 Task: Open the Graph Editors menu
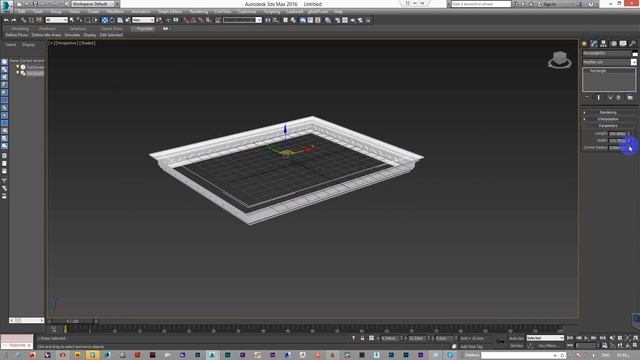170,12
